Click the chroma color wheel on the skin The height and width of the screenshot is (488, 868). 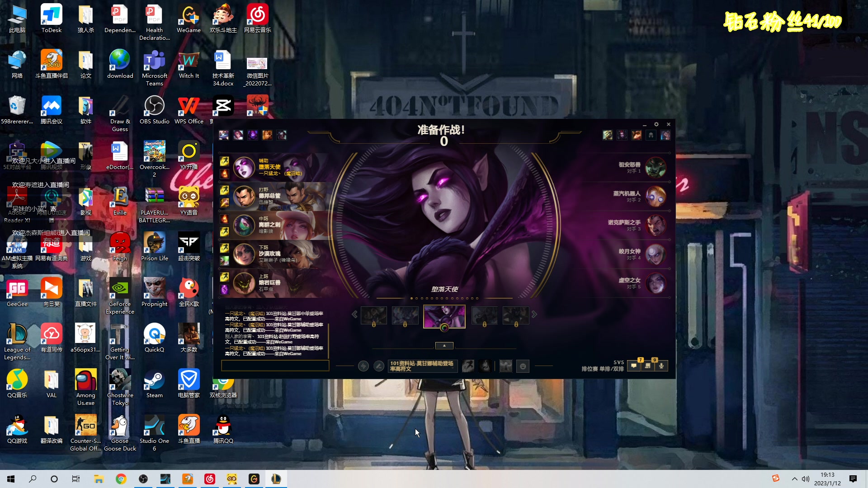click(444, 328)
